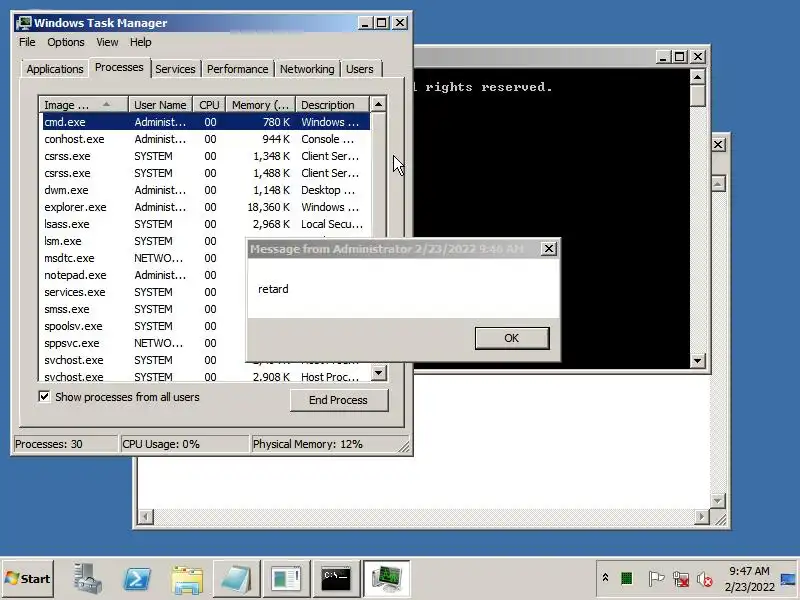The image size is (800, 600).
Task: Minimize the Command Prompt window
Action: 663,57
